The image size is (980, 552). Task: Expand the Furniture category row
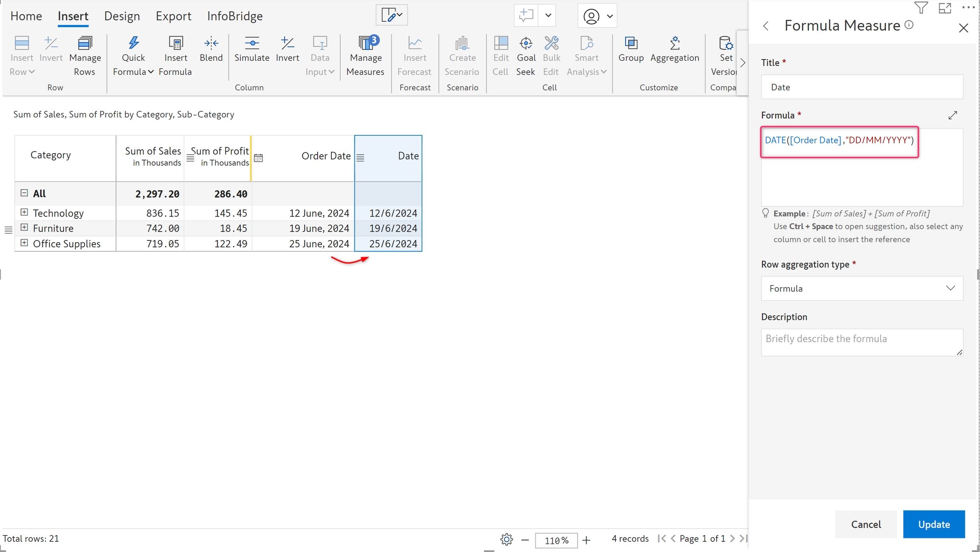click(24, 227)
